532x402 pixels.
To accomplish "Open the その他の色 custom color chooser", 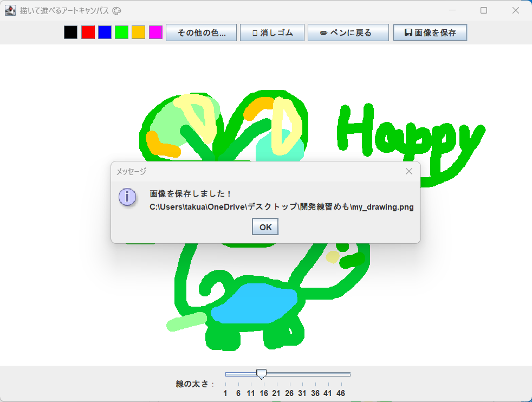I will click(x=201, y=32).
